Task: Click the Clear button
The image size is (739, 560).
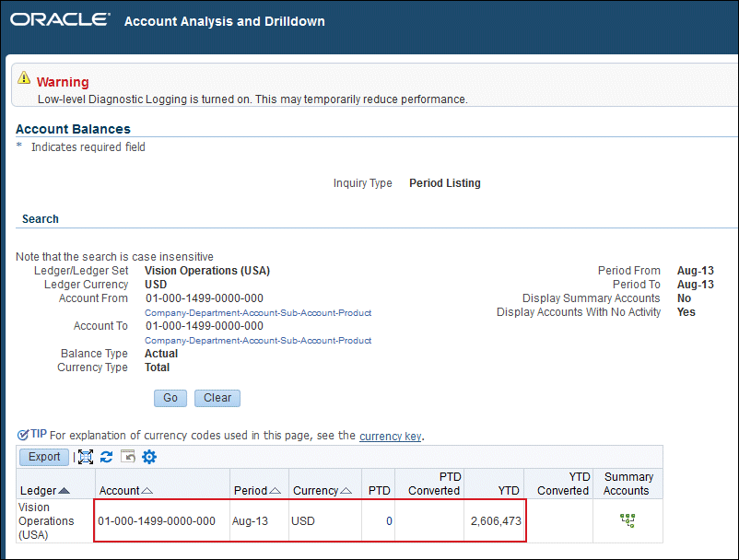Action: coord(217,398)
